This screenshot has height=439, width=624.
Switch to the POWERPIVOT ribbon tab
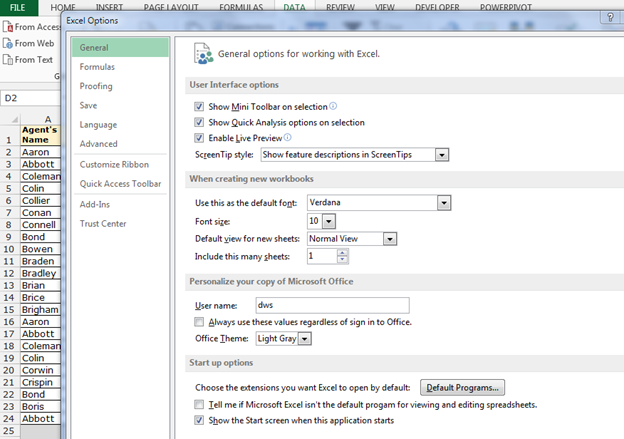505,7
